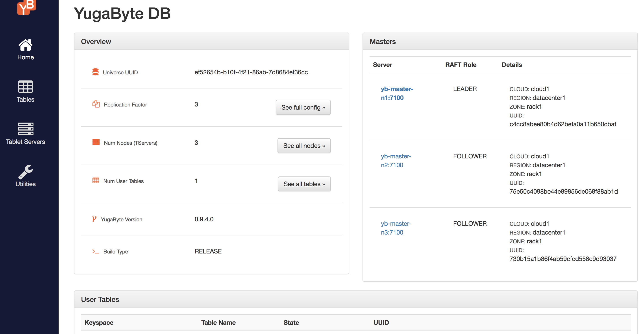Screen dimensions: 644x334
Task: Click CLOUD: cloud1 under yb-master-n3
Action: pos(529,224)
